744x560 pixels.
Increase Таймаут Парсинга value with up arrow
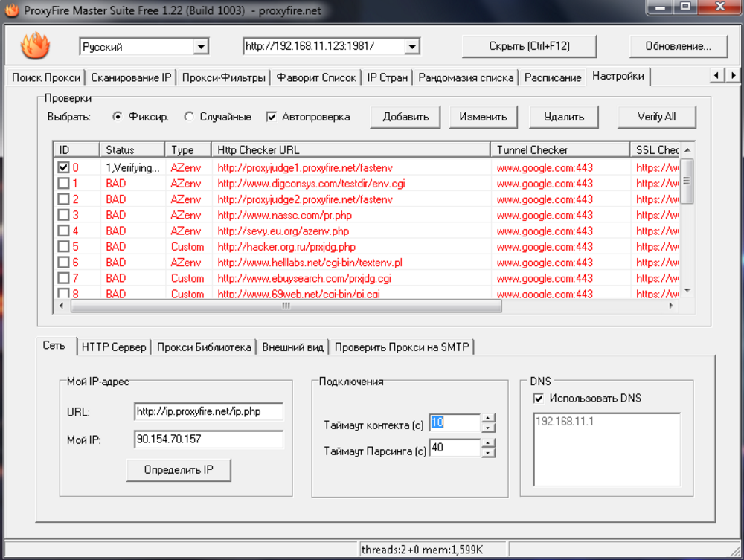tap(488, 443)
